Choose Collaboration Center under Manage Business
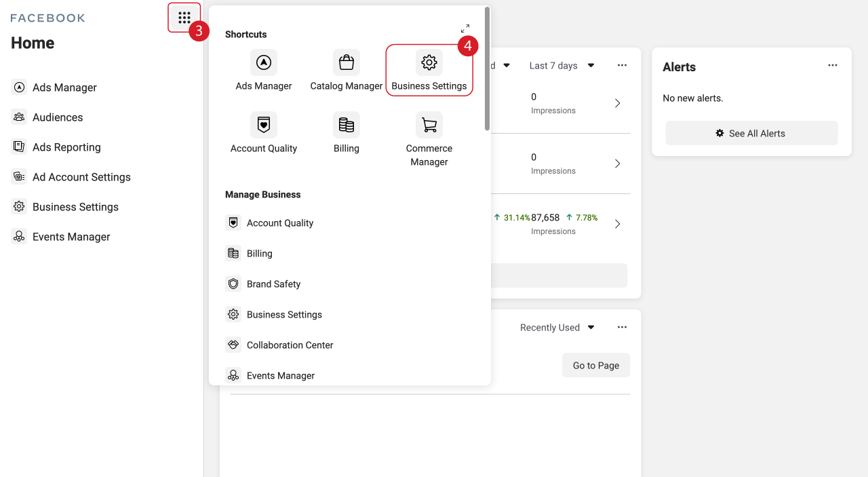The width and height of the screenshot is (868, 477). (x=290, y=345)
